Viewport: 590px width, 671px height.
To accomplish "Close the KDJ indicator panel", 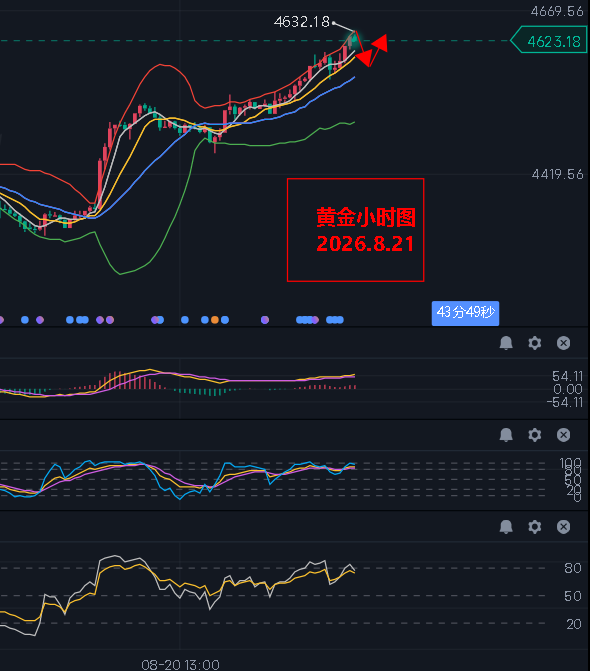I will pyautogui.click(x=563, y=435).
